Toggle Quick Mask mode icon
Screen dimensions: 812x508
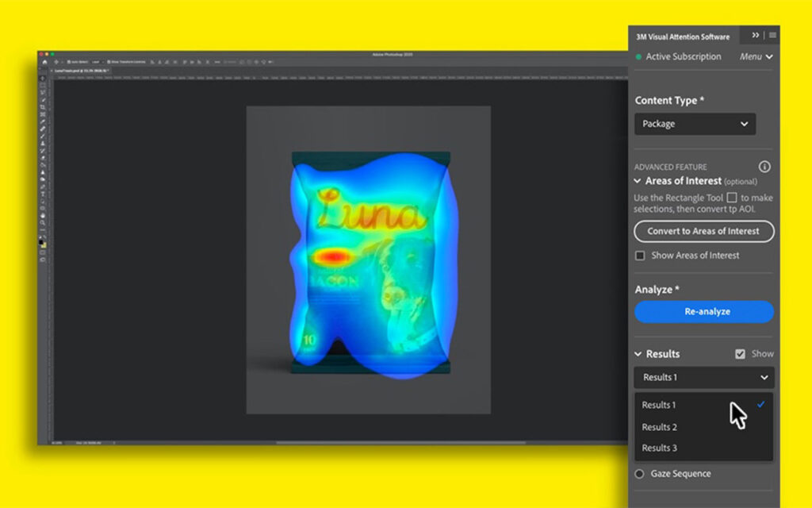(x=43, y=252)
